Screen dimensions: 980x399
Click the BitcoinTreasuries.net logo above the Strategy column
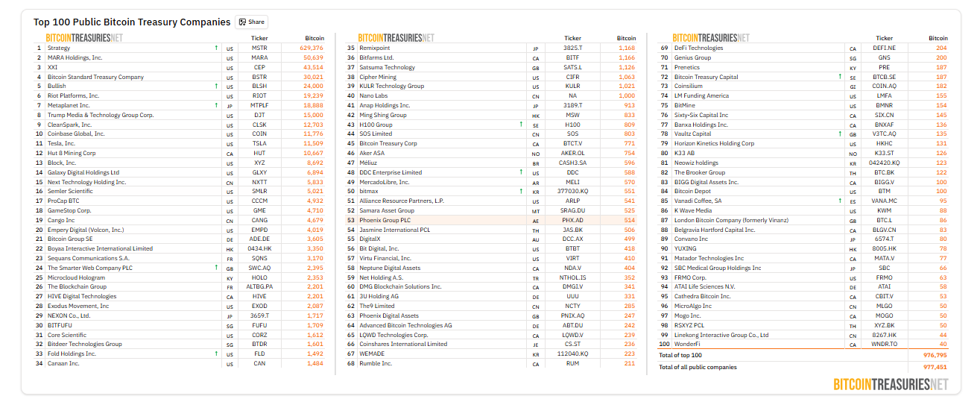tap(84, 37)
